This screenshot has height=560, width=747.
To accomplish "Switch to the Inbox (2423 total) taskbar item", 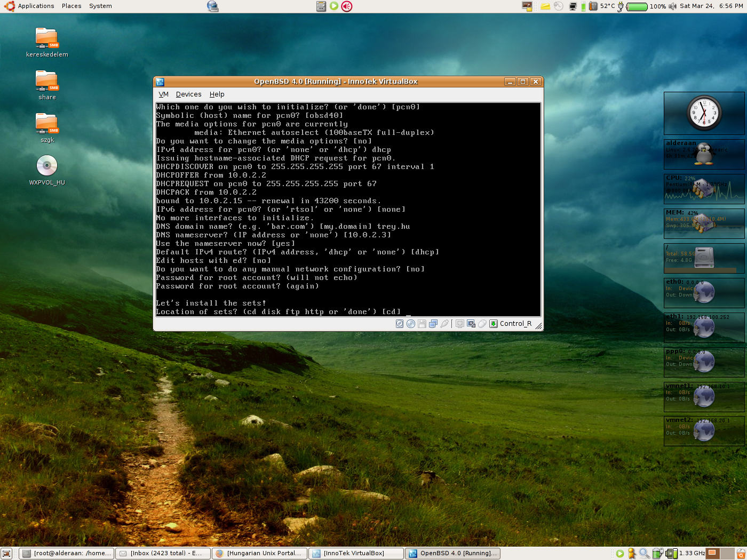I will [163, 554].
